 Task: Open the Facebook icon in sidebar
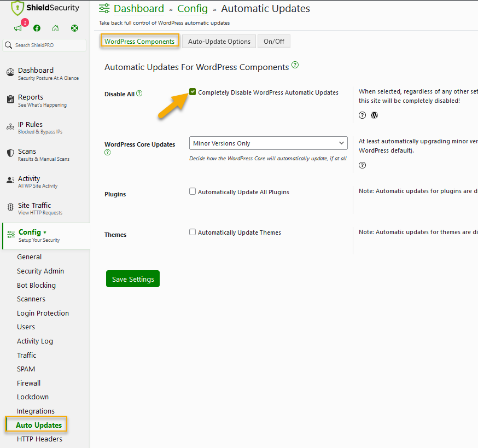(x=37, y=28)
